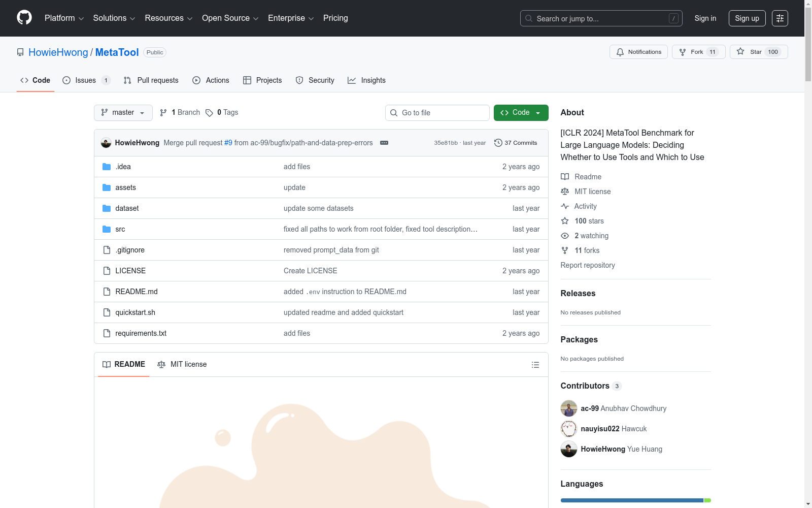
Task: Click HowieHwong contributor avatar in Contributors
Action: [x=569, y=449]
